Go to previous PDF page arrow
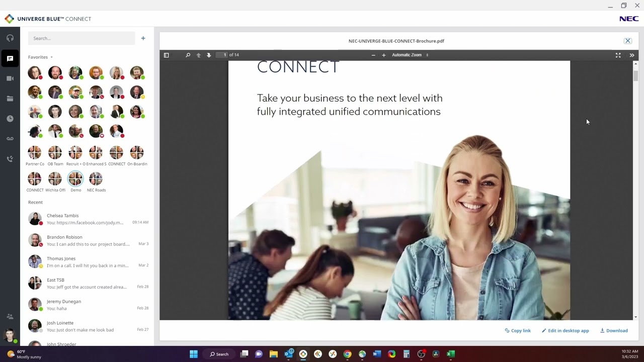Image resolution: width=644 pixels, height=362 pixels. pyautogui.click(x=199, y=55)
